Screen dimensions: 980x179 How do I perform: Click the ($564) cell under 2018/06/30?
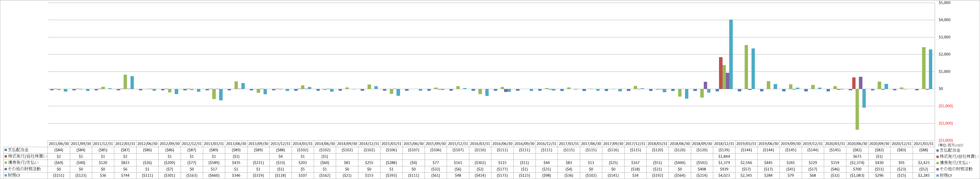tap(679, 176)
